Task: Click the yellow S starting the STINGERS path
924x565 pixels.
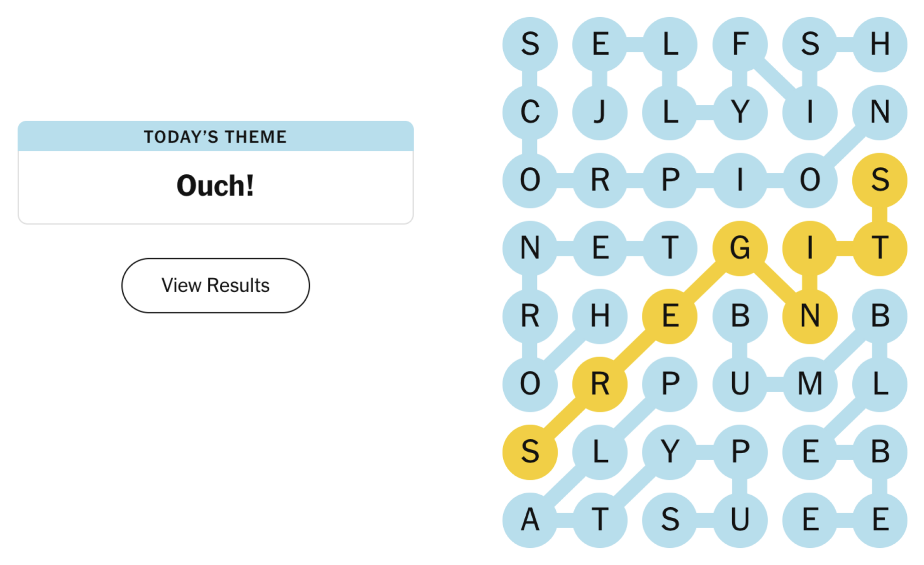Action: tap(530, 452)
